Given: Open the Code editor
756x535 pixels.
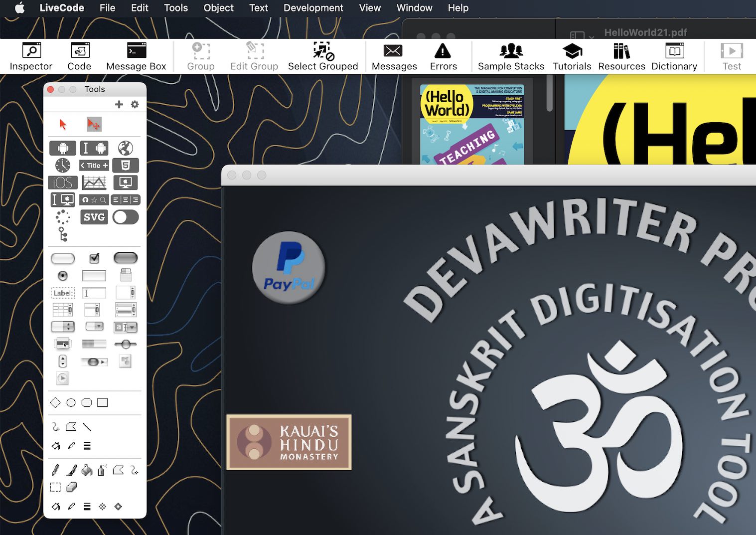Looking at the screenshot, I should click(x=79, y=56).
